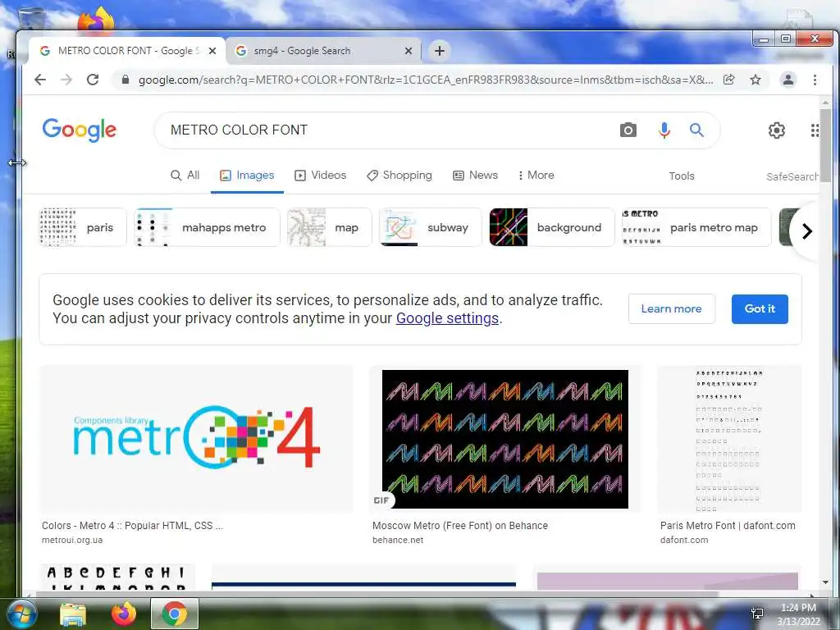Launch Firefox from the taskbar
The image size is (840, 630).
[124, 614]
